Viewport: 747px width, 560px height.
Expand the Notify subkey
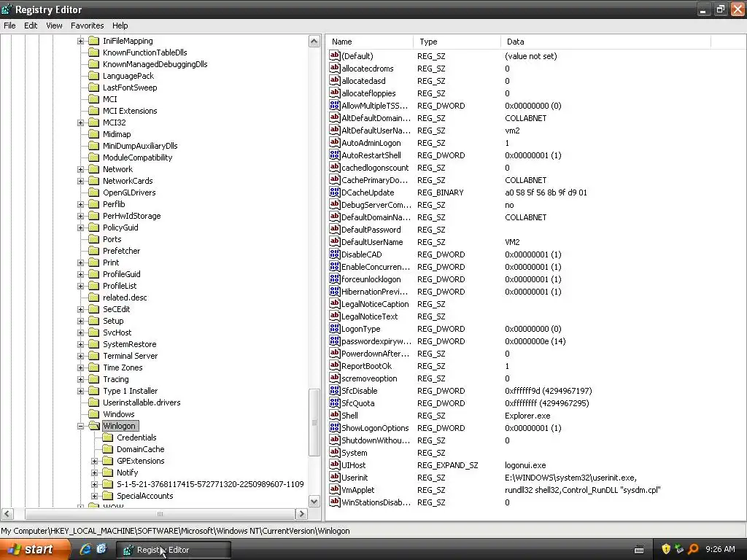click(94, 472)
